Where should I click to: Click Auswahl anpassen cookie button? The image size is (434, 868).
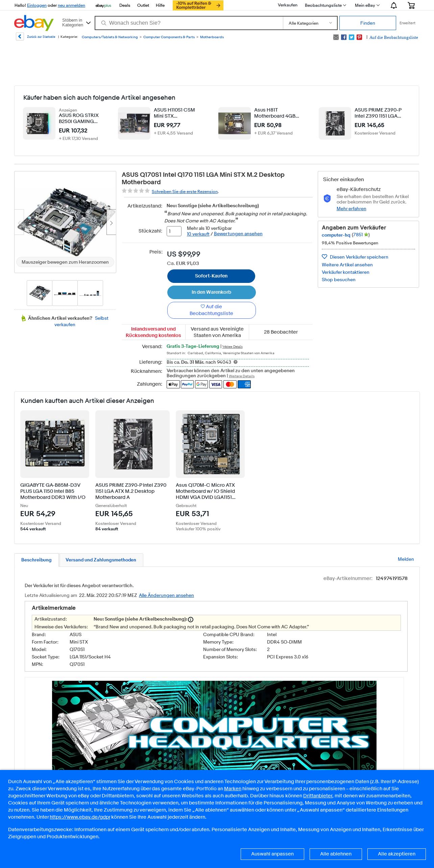[272, 854]
